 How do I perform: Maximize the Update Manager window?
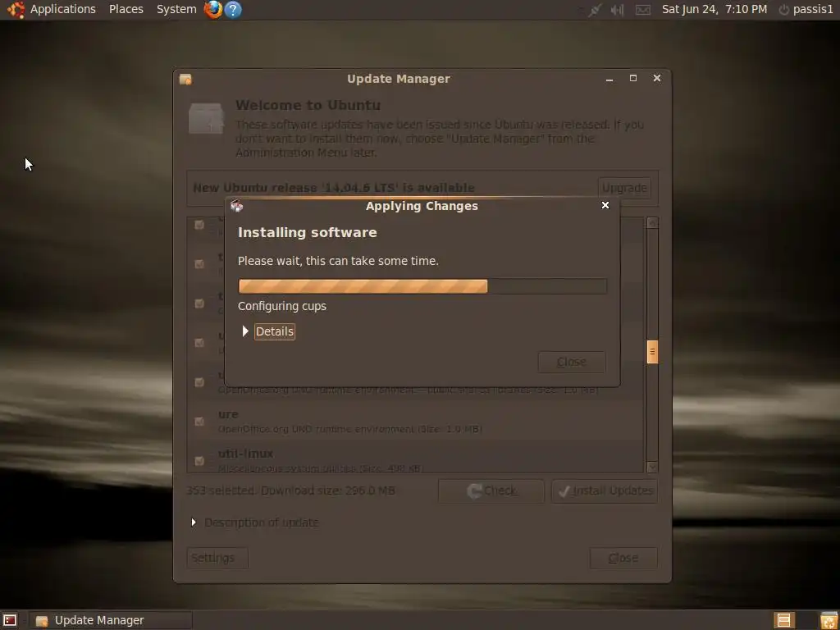(633, 78)
